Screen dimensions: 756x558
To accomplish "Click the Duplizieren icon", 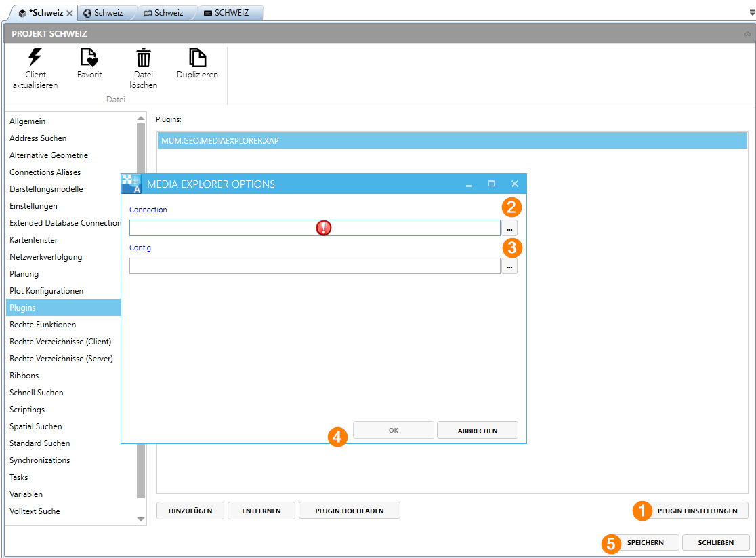I will [x=197, y=58].
